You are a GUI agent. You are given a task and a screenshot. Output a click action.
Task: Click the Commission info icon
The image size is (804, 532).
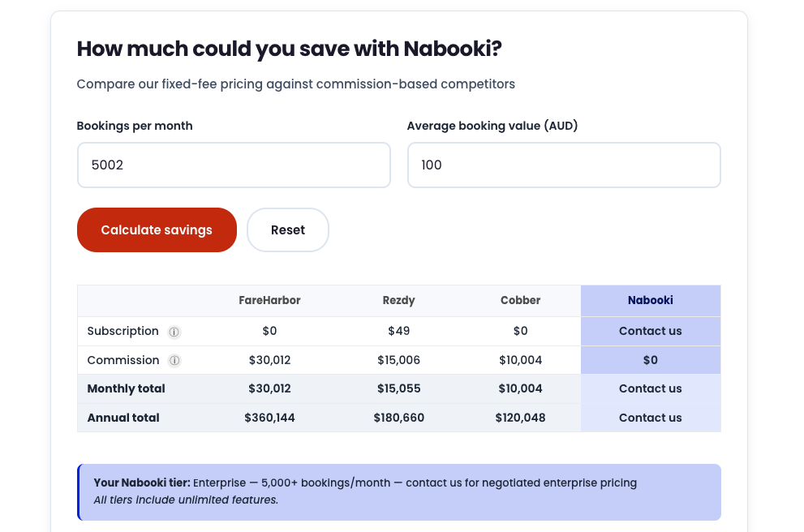174,360
